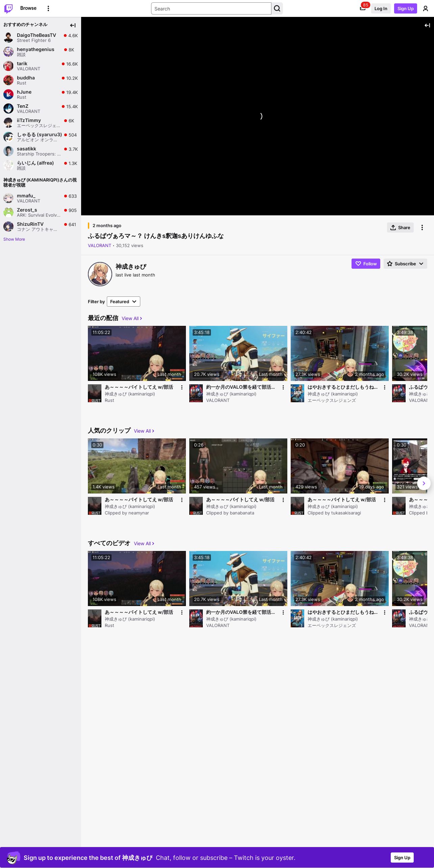Viewport: 434px width, 868px height.
Task: Open mmafu_ channel avatar
Action: (x=8, y=198)
